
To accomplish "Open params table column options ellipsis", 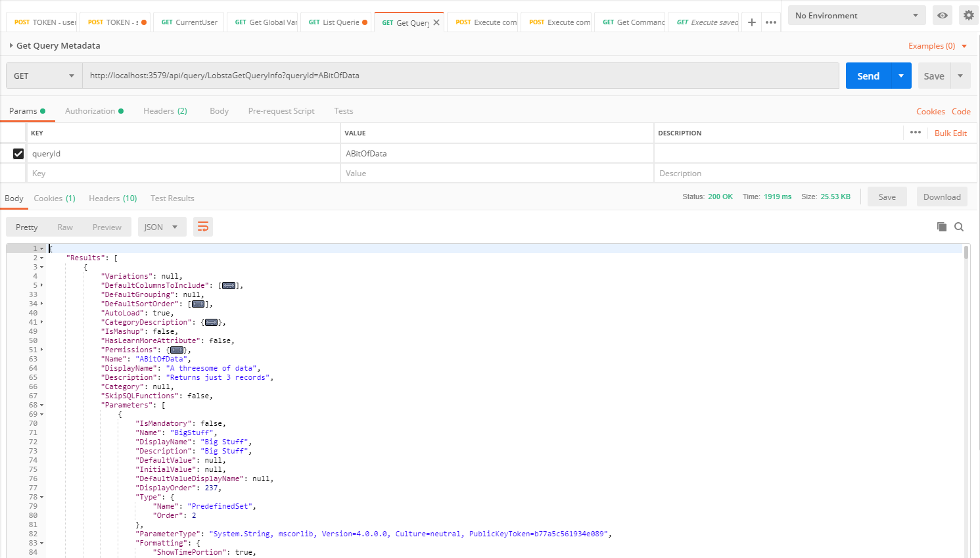I will click(915, 133).
